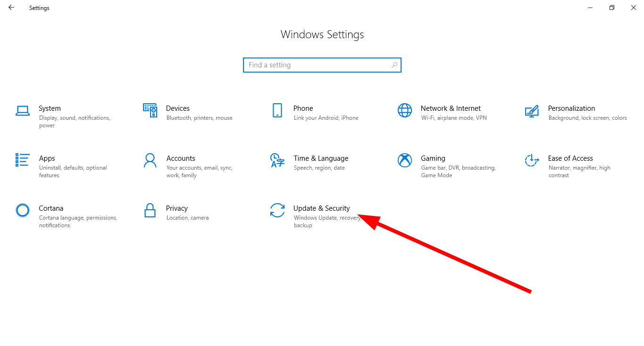Select the Accounts person icon
644x346 pixels.
point(150,160)
